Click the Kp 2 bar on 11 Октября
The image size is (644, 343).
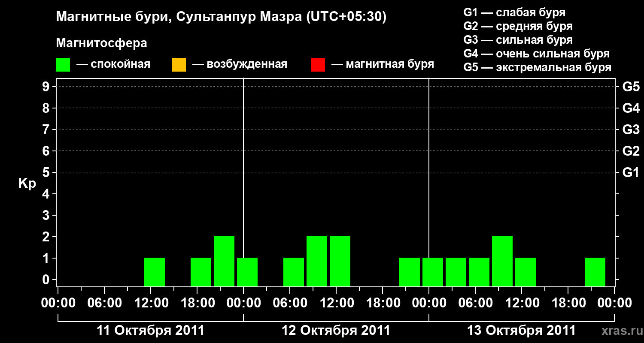(224, 261)
